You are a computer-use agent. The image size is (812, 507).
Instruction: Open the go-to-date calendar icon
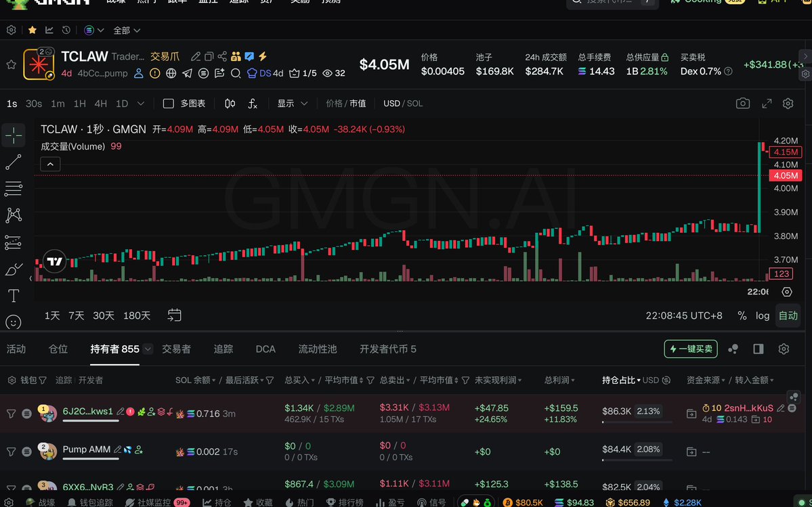175,315
